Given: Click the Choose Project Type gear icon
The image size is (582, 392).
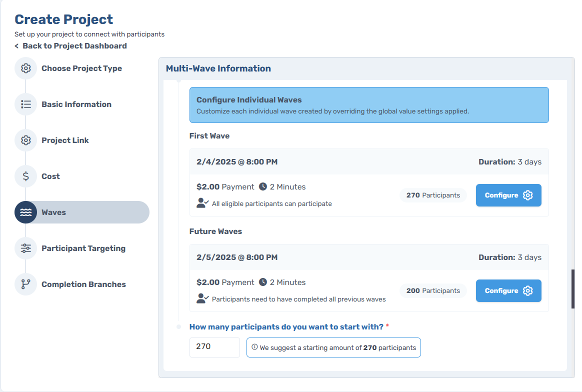Looking at the screenshot, I should coord(25,68).
